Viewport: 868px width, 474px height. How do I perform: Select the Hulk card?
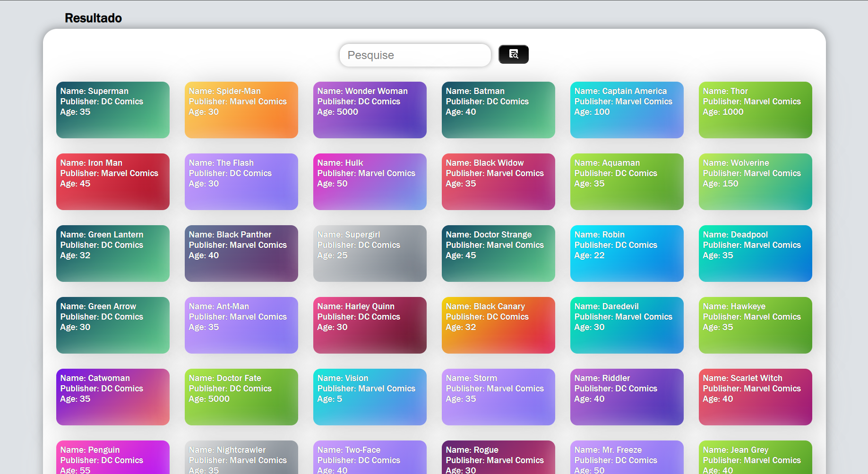370,181
